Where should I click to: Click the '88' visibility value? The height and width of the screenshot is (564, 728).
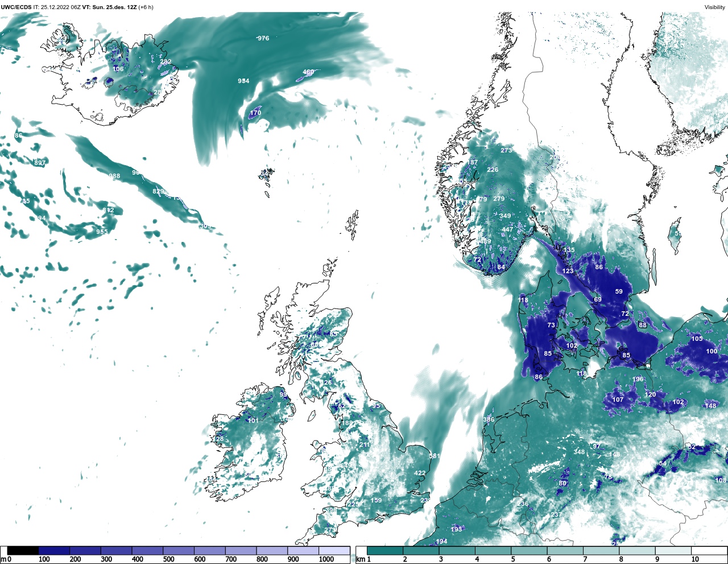coord(643,326)
